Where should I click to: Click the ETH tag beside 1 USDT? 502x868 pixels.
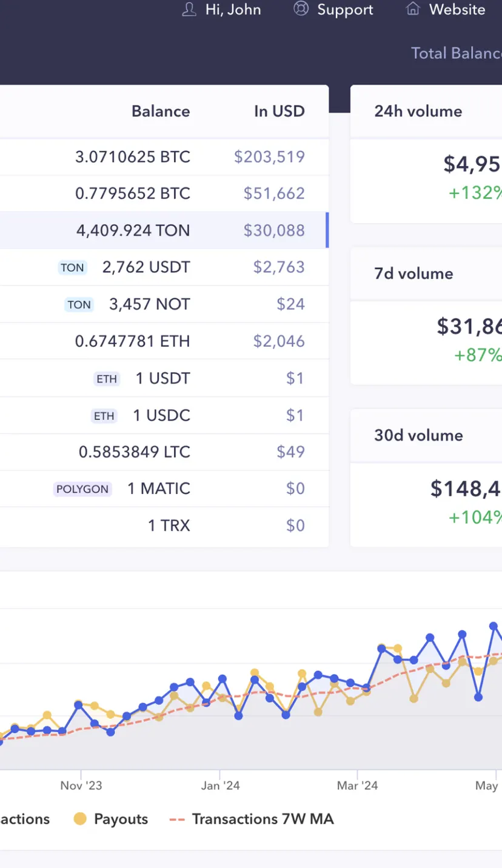tap(107, 379)
